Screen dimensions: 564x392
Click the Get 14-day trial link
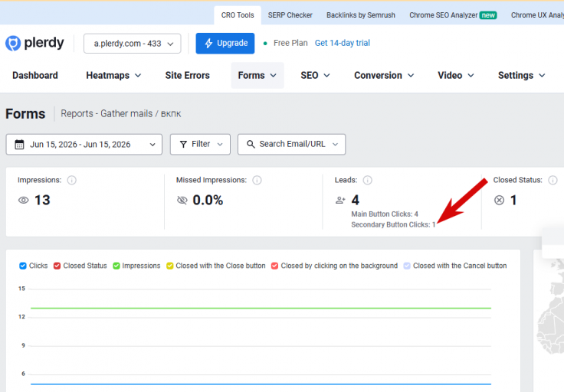point(343,43)
